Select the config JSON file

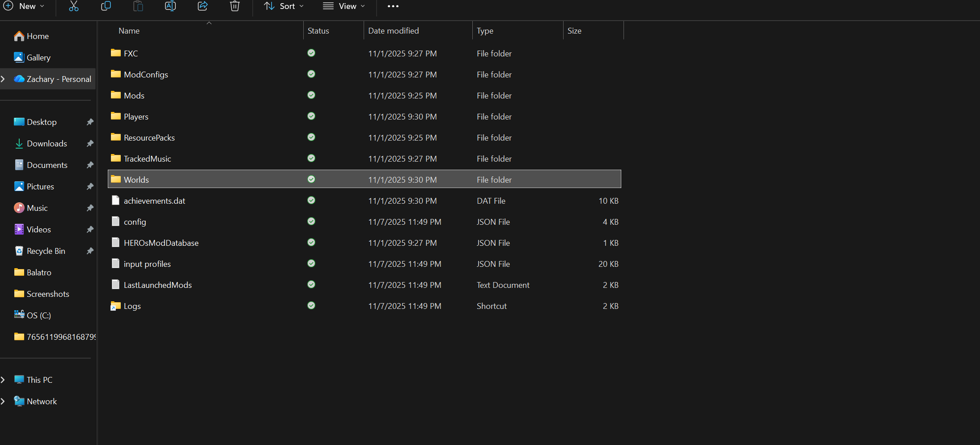click(365, 222)
